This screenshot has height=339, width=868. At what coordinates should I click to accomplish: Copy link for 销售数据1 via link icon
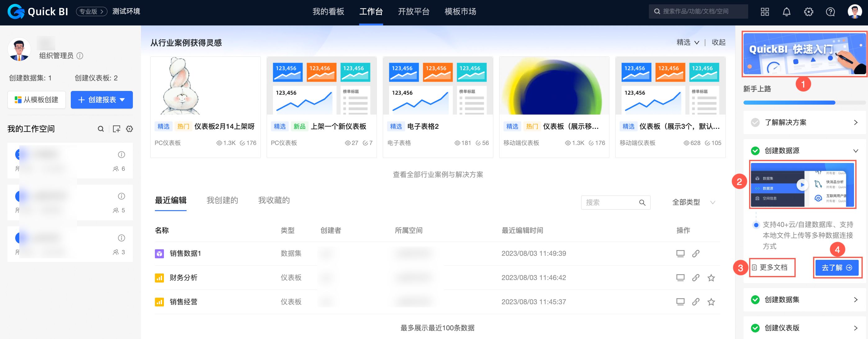696,253
